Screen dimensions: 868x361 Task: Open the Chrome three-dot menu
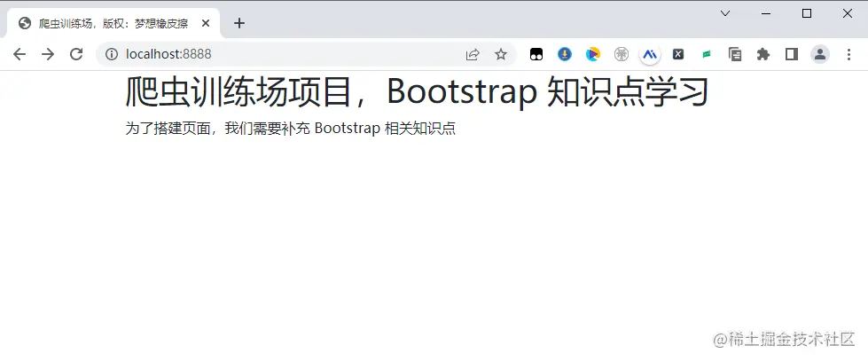849,54
